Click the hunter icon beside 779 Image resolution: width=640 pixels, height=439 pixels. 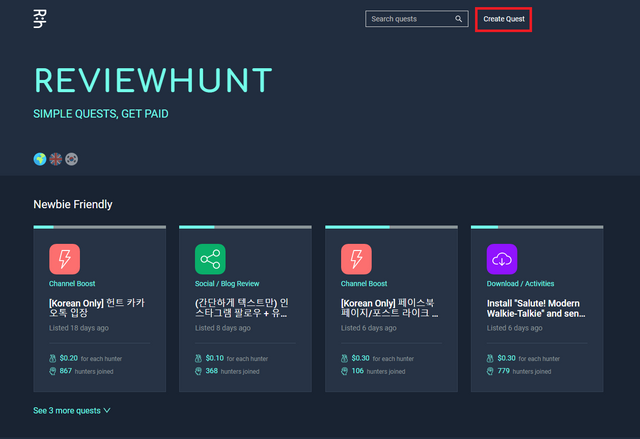click(x=490, y=371)
